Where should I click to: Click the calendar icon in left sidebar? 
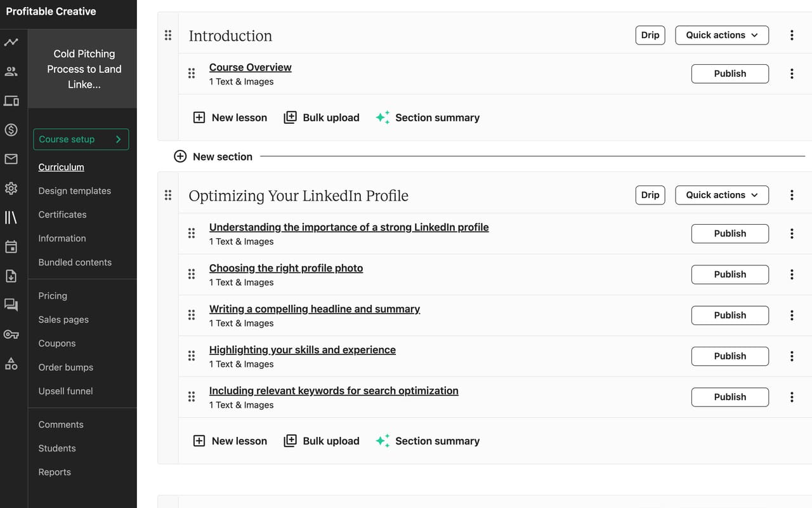click(x=11, y=246)
